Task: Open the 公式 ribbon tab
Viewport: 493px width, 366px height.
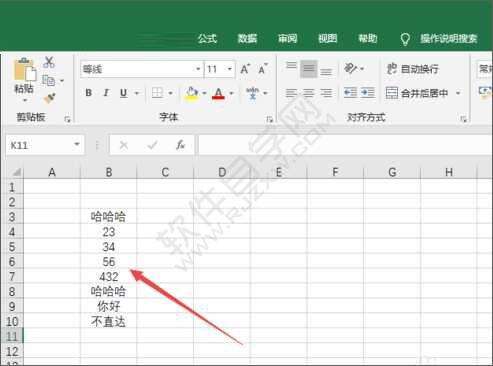Action: tap(207, 39)
